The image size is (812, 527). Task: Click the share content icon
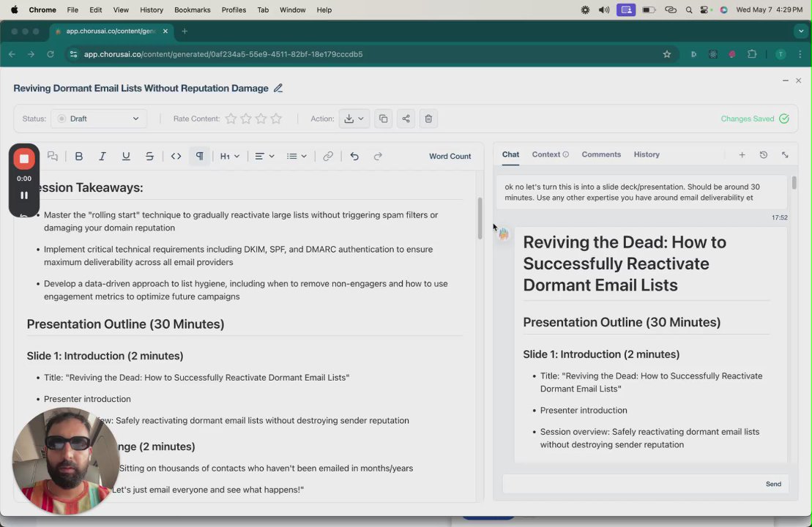406,119
